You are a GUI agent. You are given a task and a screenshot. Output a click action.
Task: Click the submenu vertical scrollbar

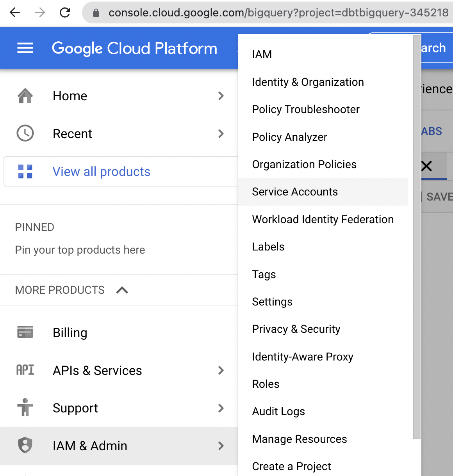[x=417, y=237]
